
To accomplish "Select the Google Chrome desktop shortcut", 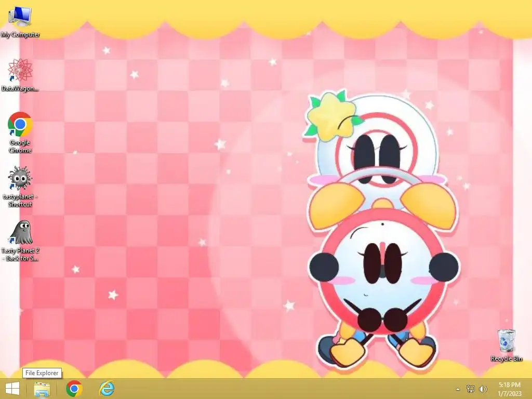I will (20, 124).
